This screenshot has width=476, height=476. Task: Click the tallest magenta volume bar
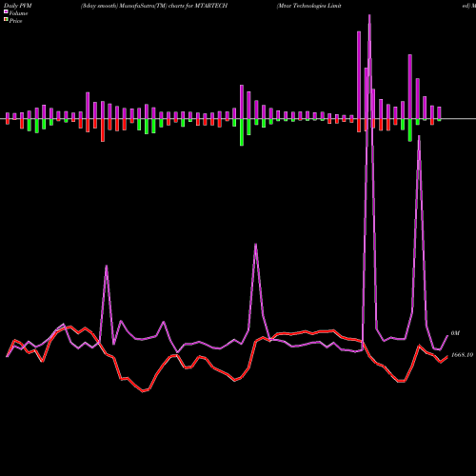pos(359,75)
